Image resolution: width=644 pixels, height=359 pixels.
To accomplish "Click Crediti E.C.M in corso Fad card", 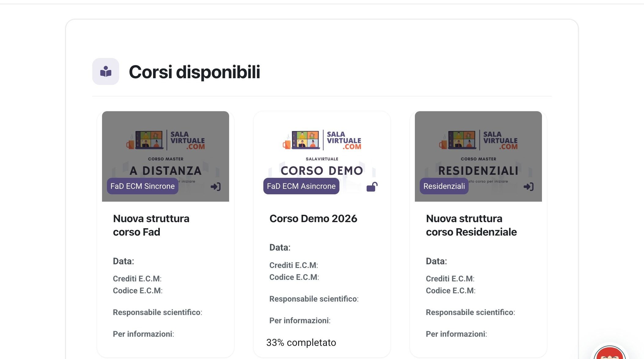I will [x=137, y=279].
